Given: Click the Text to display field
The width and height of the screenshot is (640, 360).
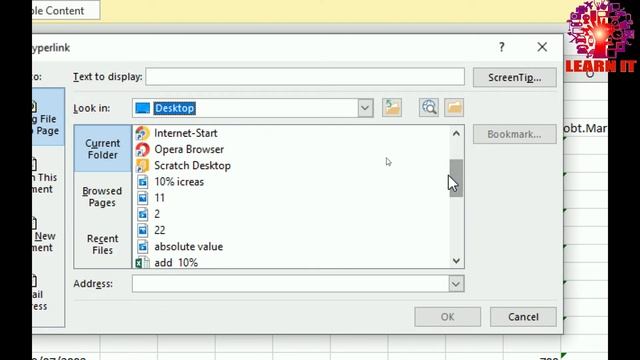Looking at the screenshot, I should 305,77.
